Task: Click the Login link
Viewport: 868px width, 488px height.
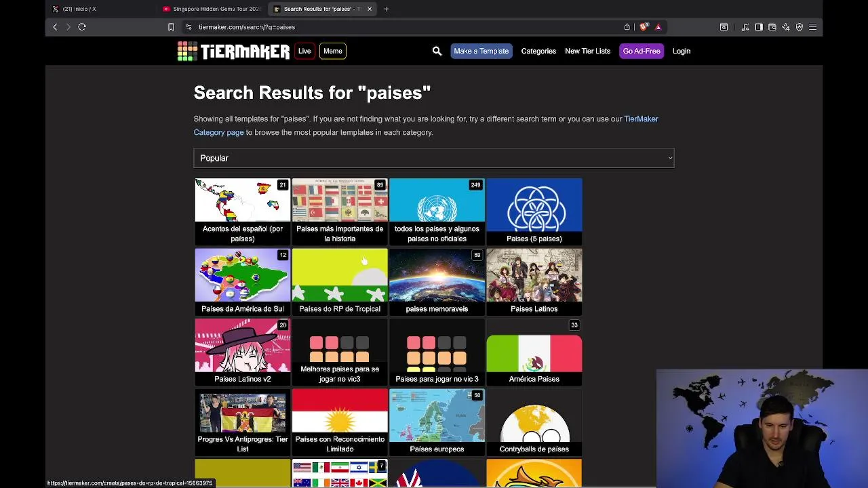Action: 682,51
